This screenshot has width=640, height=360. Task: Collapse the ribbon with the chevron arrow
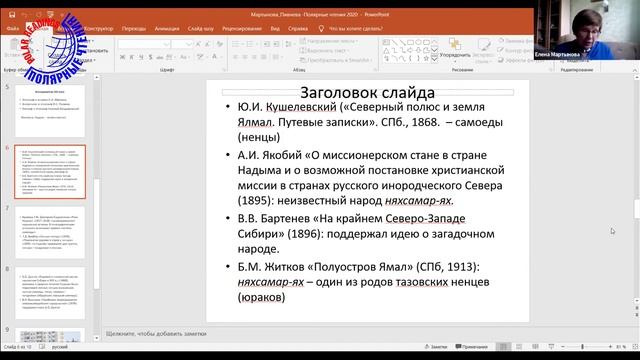tap(635, 70)
